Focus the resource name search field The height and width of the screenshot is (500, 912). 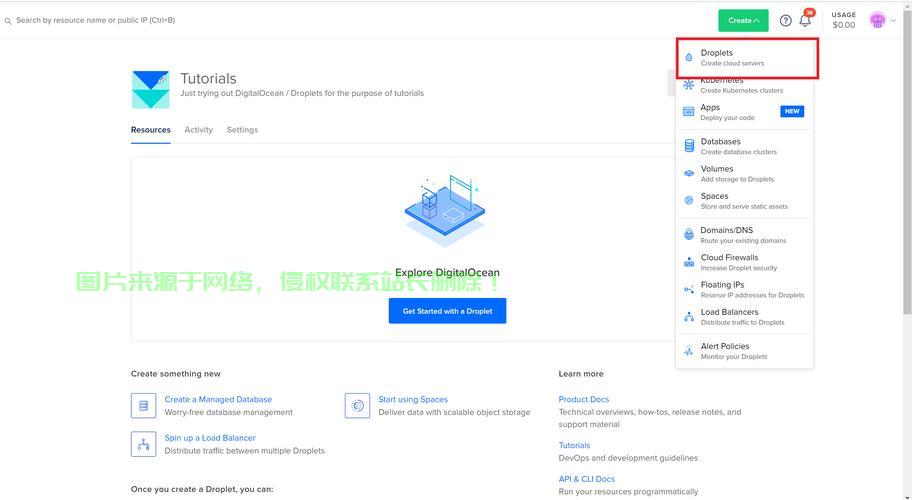click(x=96, y=20)
